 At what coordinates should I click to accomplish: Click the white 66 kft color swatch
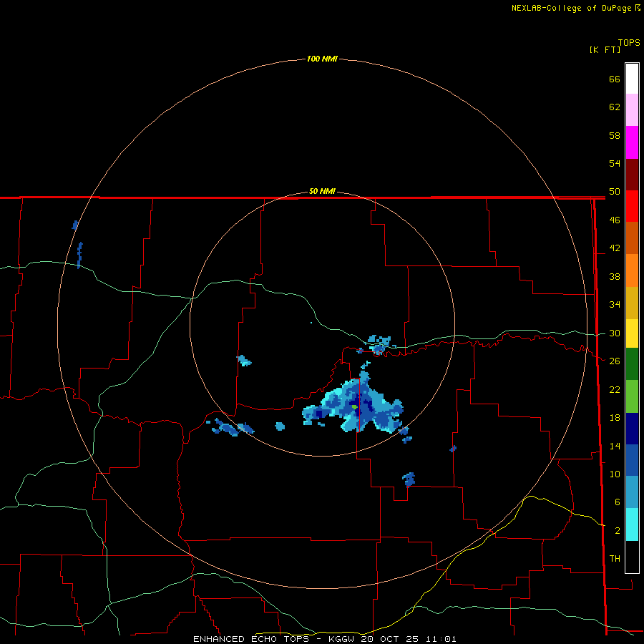click(632, 79)
